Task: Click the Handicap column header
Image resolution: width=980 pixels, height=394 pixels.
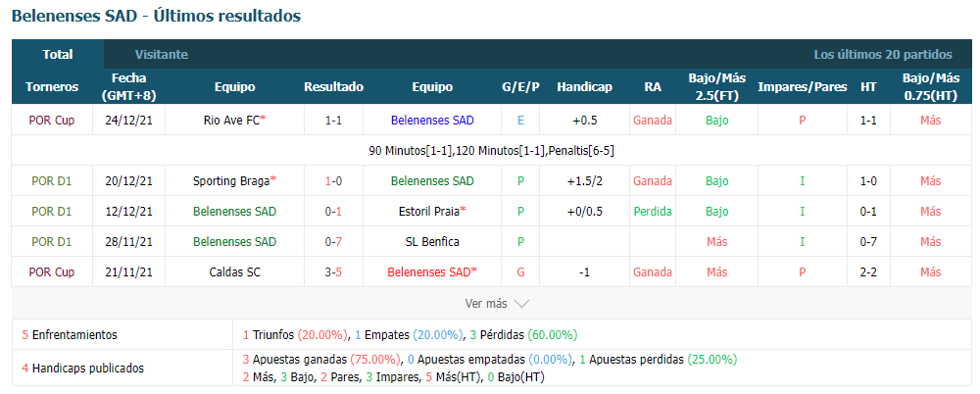Action: (584, 87)
